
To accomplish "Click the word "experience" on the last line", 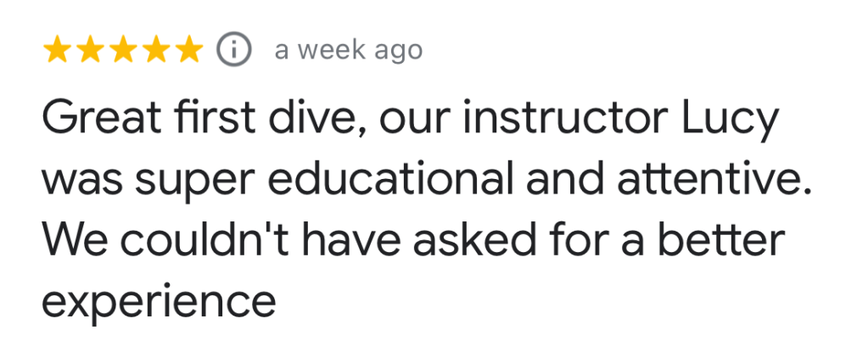I will click(x=159, y=301).
